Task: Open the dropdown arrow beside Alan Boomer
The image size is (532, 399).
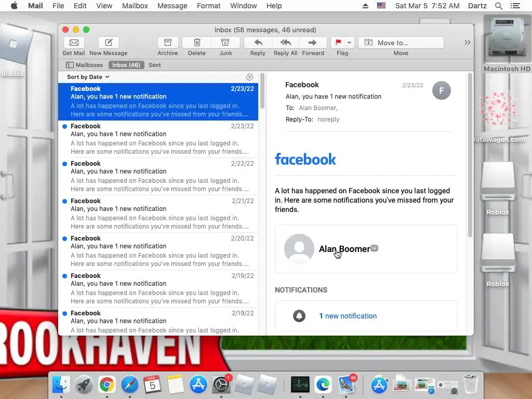Action: [374, 248]
